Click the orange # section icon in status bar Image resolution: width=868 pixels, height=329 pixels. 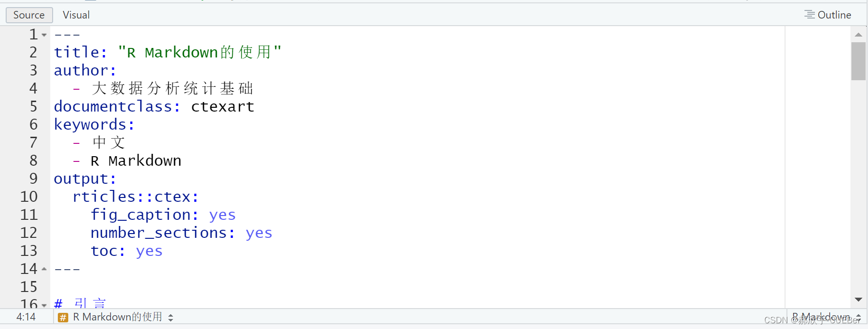coord(63,317)
